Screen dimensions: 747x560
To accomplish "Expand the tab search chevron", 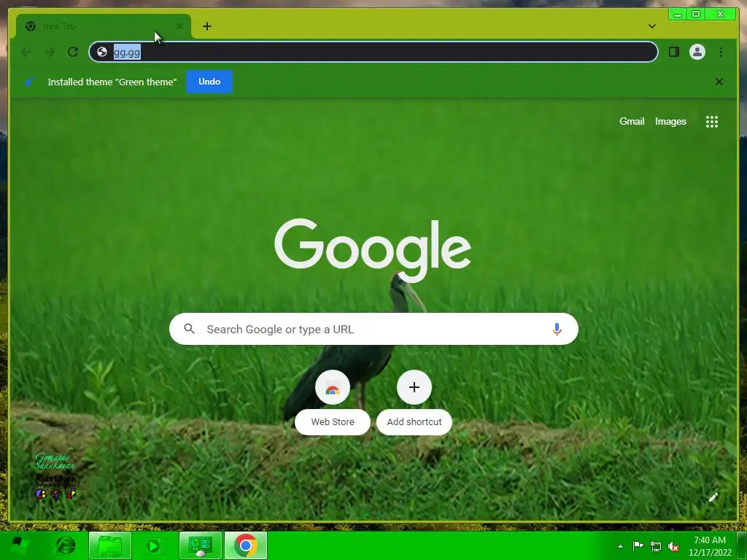I will coord(651,26).
